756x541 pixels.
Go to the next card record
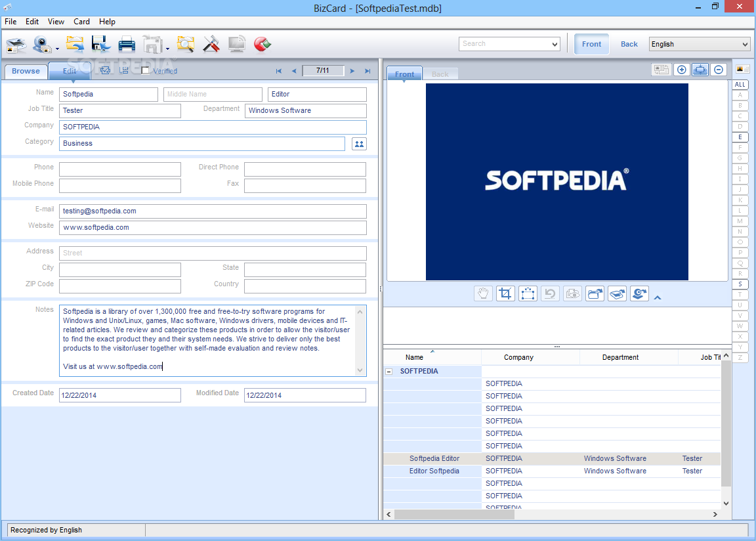click(x=352, y=71)
